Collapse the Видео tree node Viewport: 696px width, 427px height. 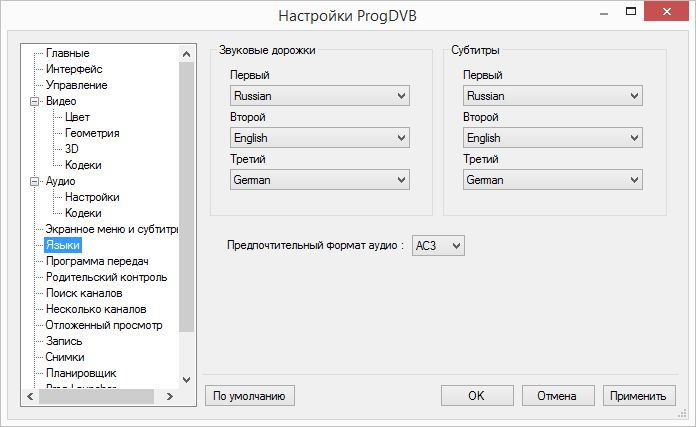click(x=36, y=101)
